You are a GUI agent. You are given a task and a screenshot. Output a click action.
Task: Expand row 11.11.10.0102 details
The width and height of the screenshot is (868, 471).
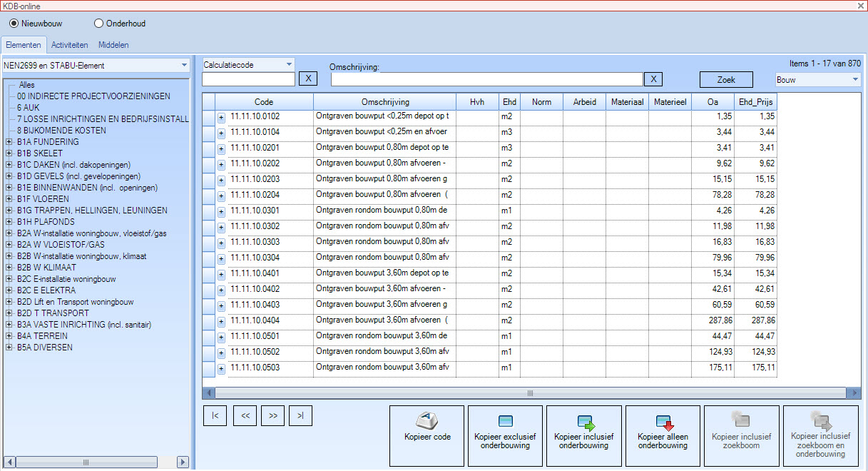coord(221,116)
